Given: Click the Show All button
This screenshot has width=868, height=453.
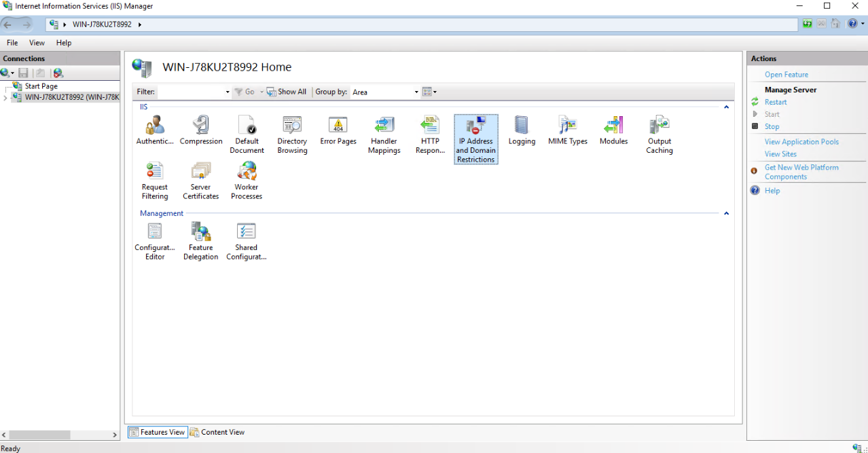Looking at the screenshot, I should (287, 92).
